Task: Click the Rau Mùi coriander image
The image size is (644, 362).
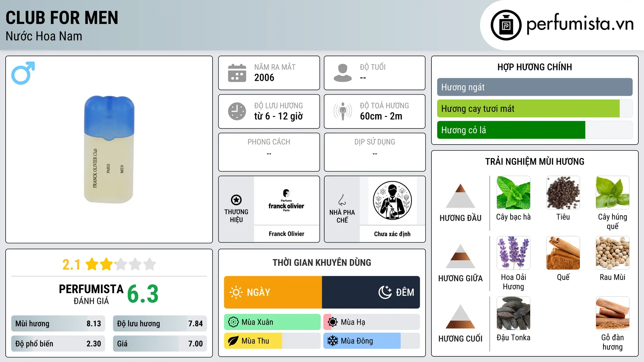Action: tap(613, 253)
